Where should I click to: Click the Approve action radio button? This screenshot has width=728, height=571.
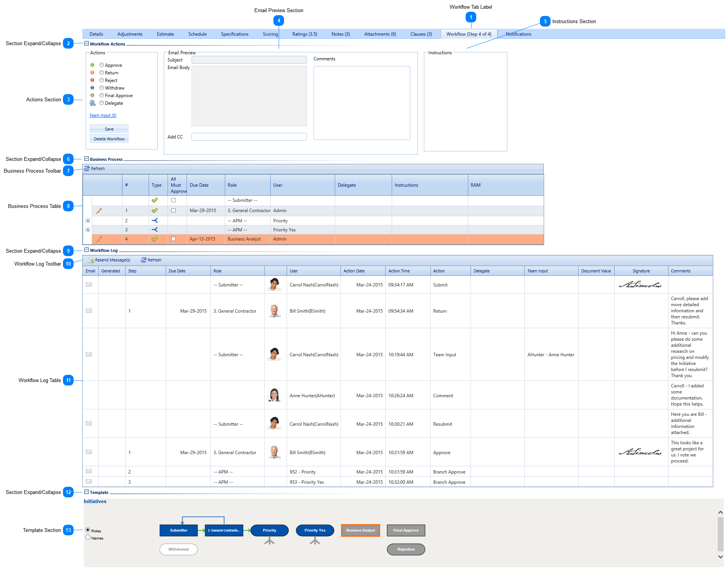tap(101, 65)
